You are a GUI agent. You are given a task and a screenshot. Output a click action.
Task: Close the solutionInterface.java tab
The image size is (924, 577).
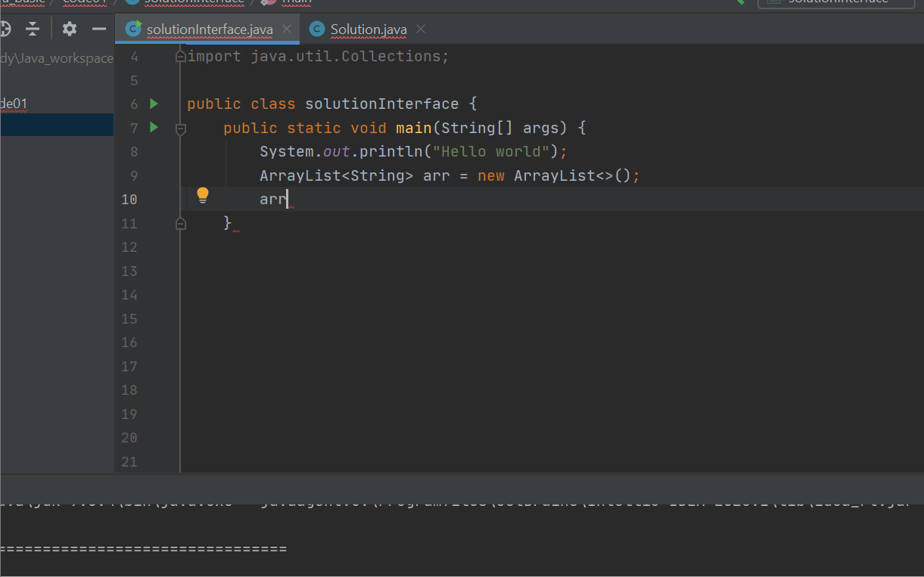[287, 29]
